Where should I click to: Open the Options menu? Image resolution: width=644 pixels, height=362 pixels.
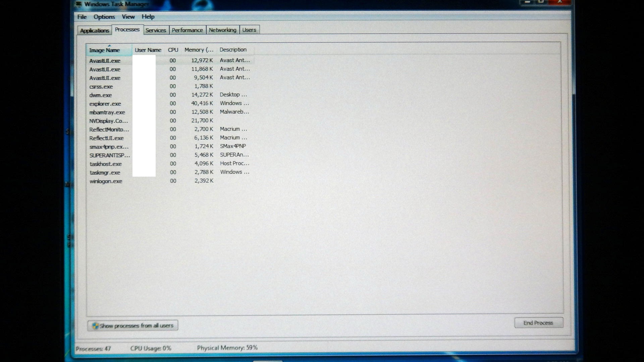104,17
